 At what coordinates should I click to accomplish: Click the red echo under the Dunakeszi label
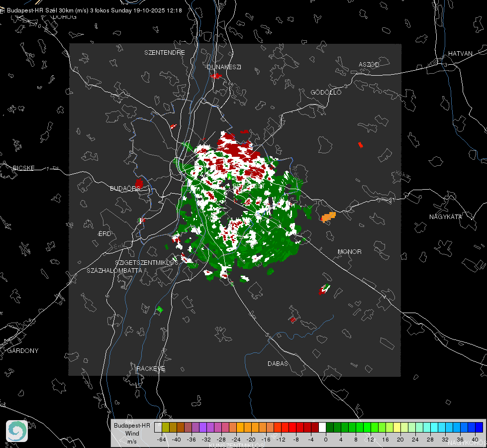tap(216, 76)
